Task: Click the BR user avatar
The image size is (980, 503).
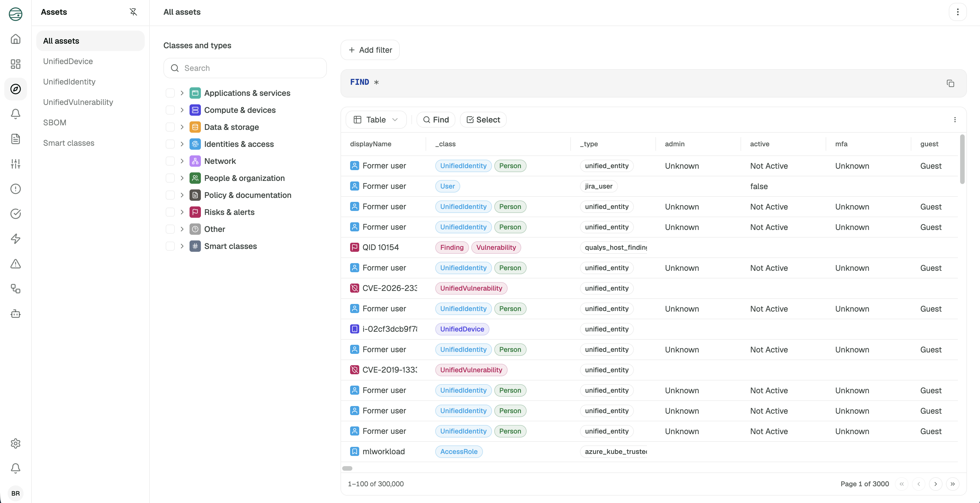Action: click(16, 493)
